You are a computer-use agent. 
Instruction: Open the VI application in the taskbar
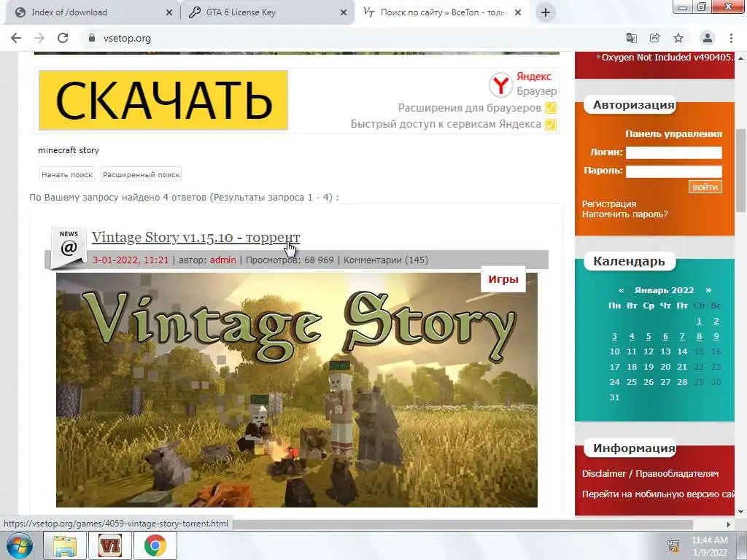109,545
